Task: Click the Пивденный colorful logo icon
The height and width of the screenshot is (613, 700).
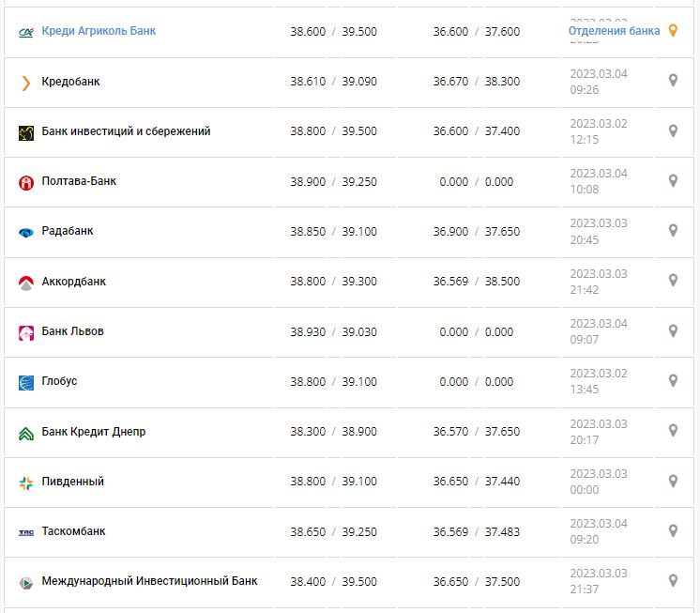Action: (25, 483)
